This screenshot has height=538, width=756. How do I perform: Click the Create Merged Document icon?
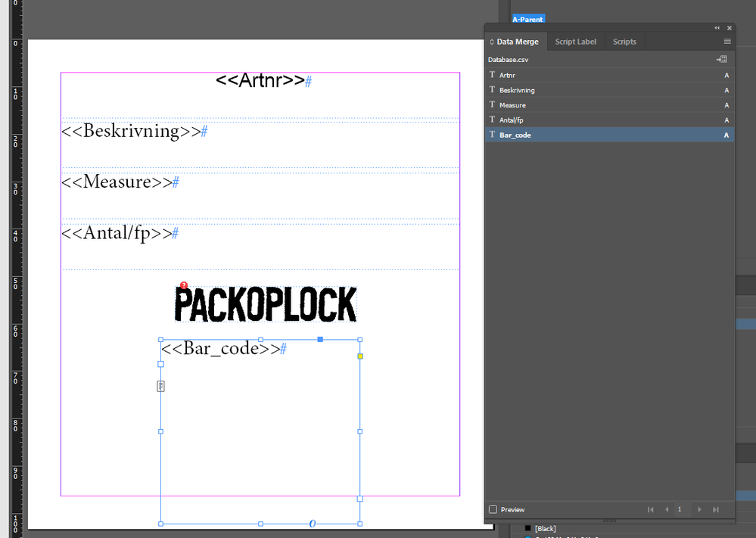point(722,59)
